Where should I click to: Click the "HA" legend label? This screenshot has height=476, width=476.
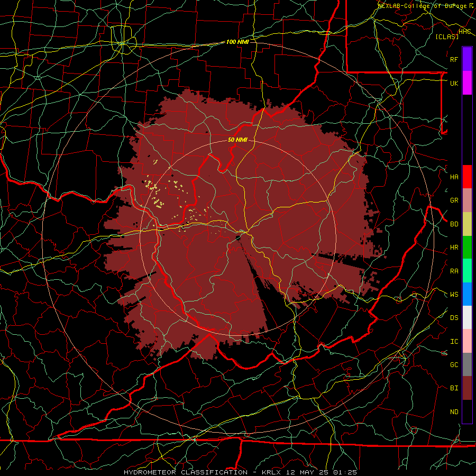pos(454,177)
